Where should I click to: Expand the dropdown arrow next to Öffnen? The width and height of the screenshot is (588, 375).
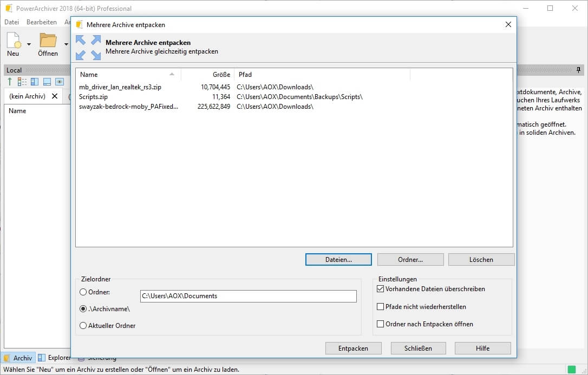click(66, 44)
